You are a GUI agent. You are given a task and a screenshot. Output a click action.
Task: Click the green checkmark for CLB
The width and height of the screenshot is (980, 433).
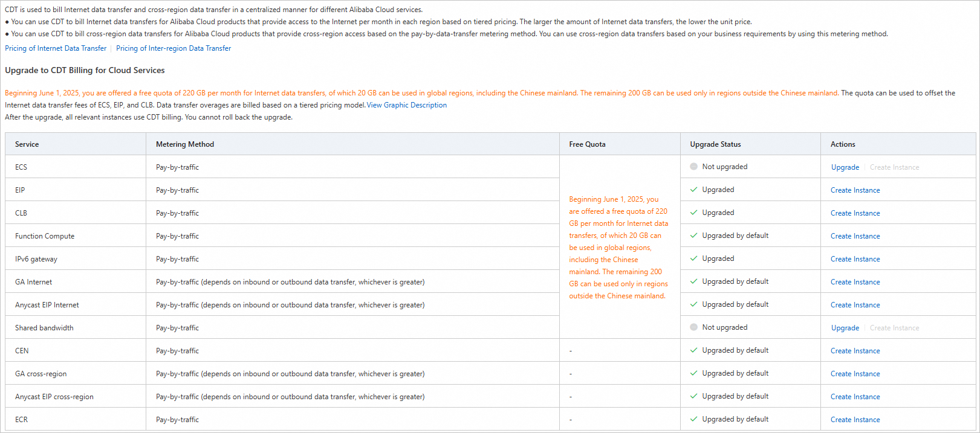click(x=693, y=213)
